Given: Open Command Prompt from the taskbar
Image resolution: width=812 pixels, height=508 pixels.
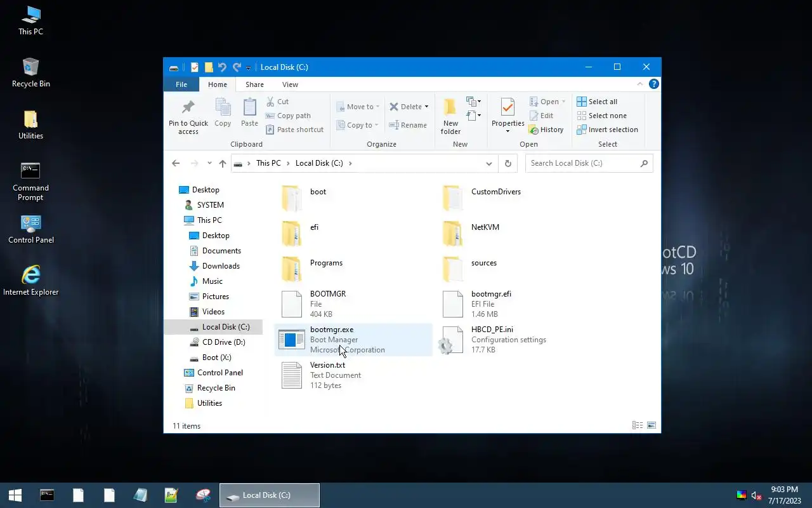Looking at the screenshot, I should coord(47,495).
